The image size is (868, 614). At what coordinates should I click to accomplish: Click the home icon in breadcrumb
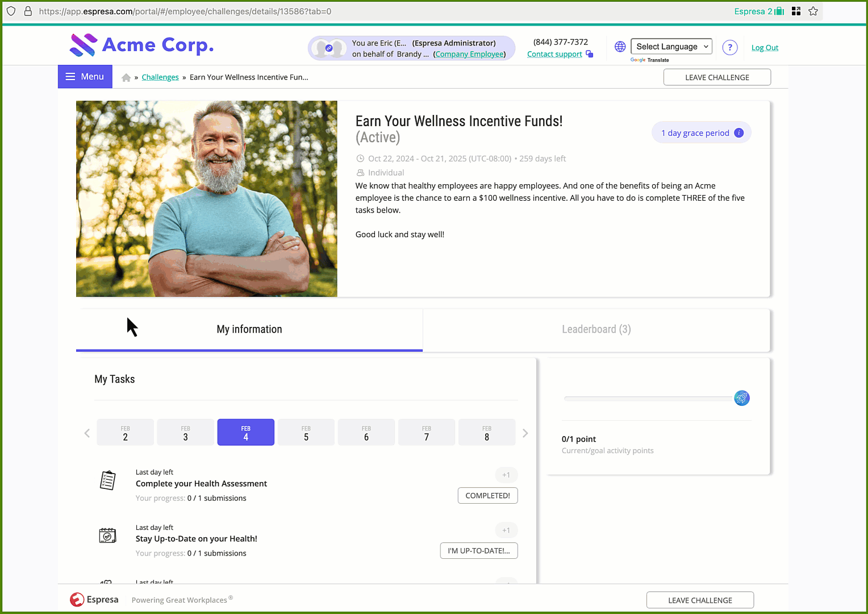[x=126, y=78]
